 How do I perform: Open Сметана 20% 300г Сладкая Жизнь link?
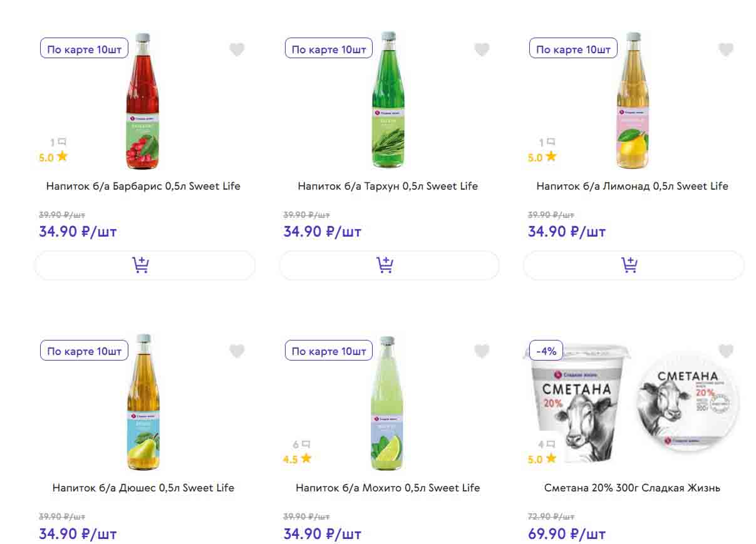click(632, 488)
